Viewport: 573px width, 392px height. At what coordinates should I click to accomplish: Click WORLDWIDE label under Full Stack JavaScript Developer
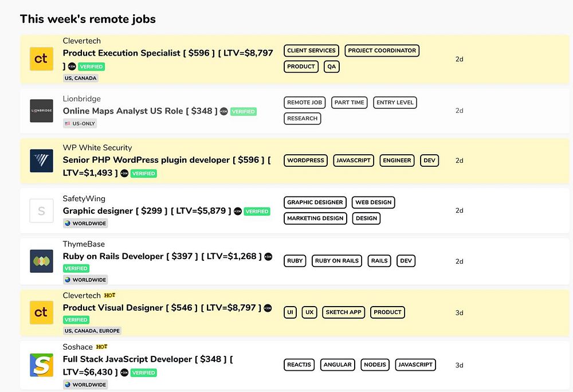(85, 385)
